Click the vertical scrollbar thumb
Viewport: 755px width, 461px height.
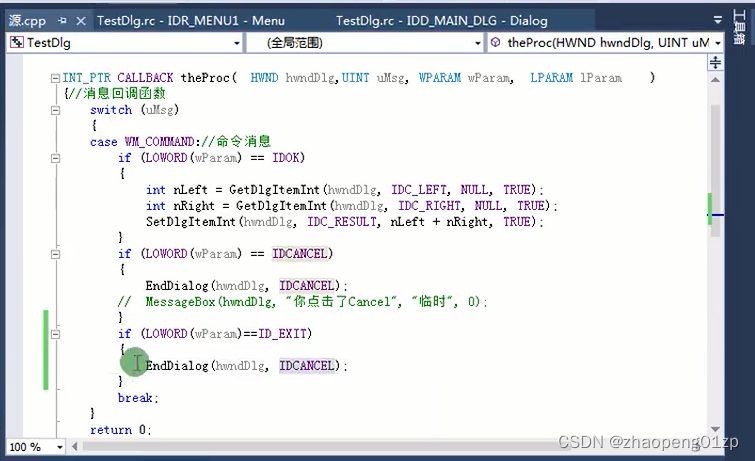click(x=716, y=171)
